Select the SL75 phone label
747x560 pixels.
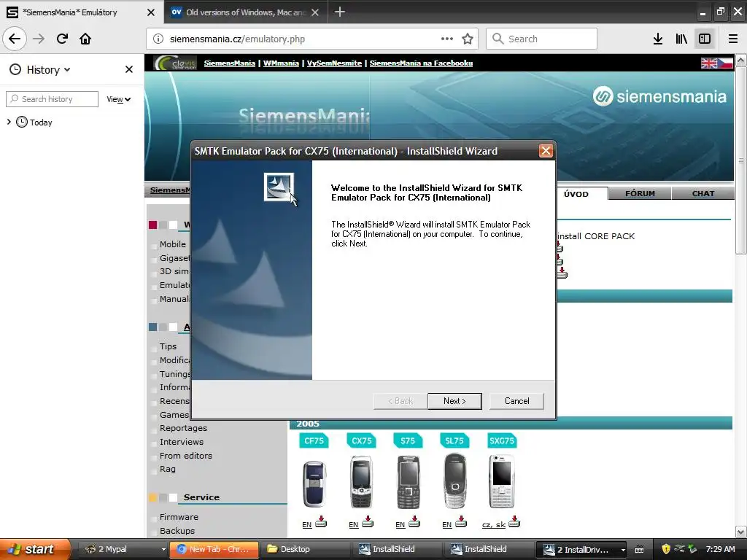coord(454,441)
